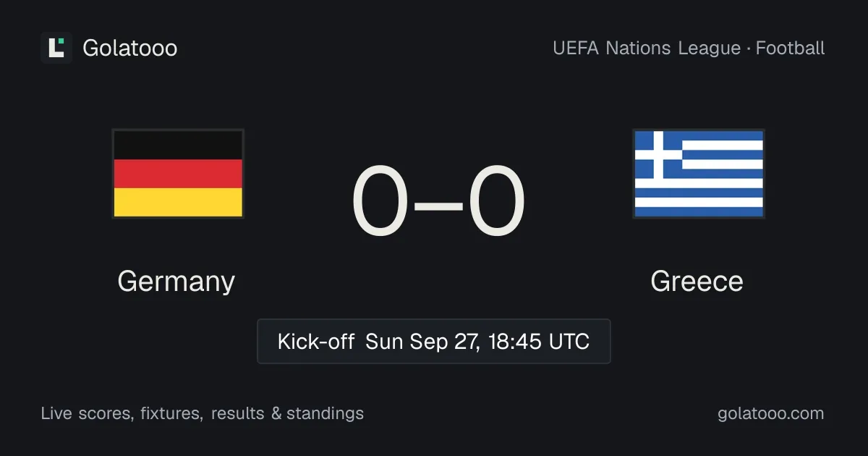The width and height of the screenshot is (868, 456).
Task: Click the dash between the scores
Action: point(439,204)
